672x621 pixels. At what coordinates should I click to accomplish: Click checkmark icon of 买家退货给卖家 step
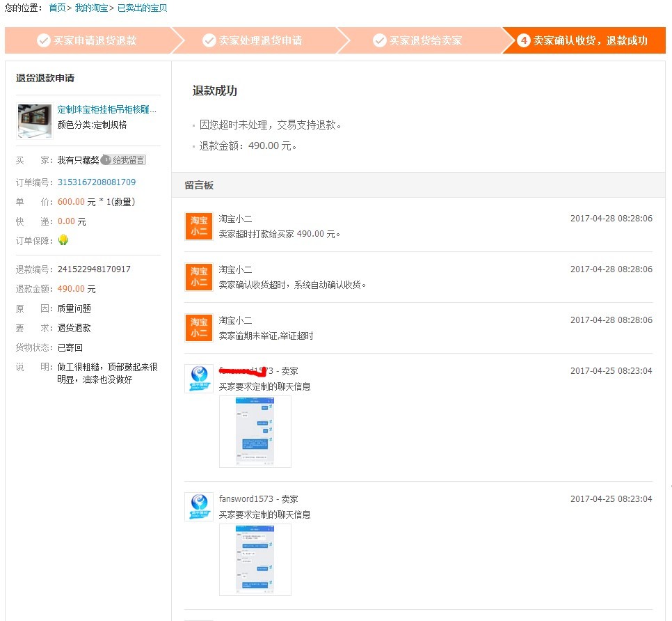[x=380, y=40]
